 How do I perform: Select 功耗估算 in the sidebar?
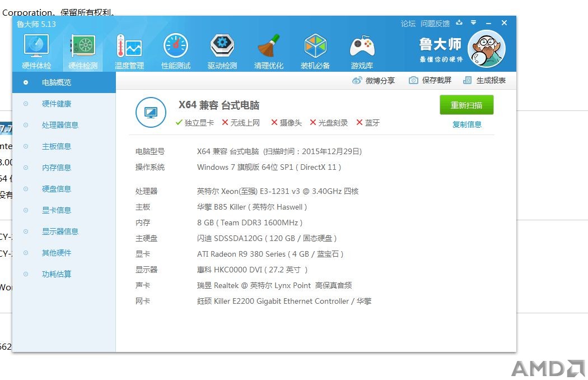(64, 274)
